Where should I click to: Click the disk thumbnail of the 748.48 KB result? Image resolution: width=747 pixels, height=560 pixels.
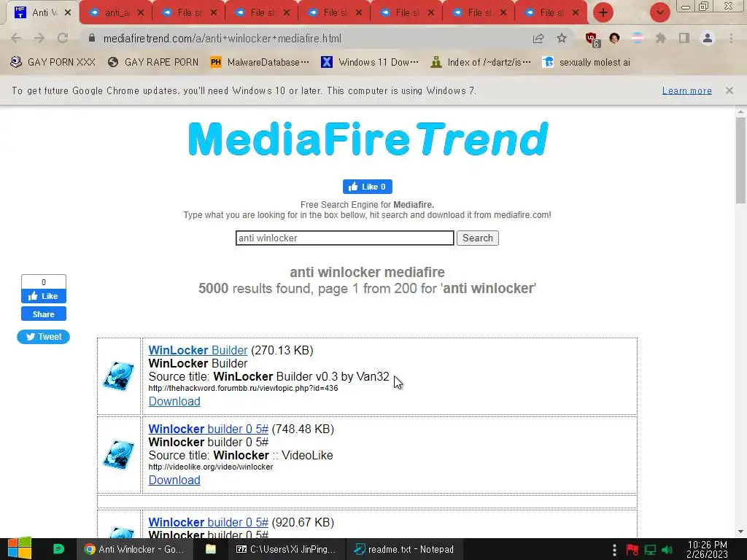[119, 455]
